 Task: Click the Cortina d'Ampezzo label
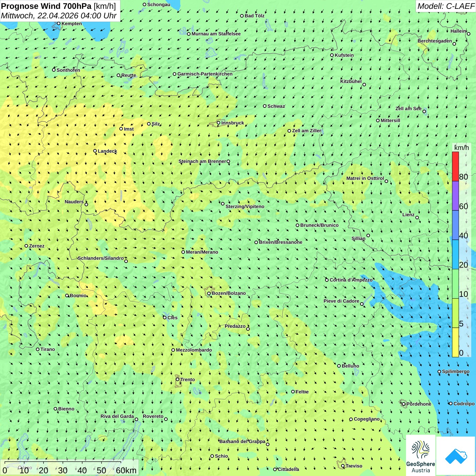click(351, 280)
